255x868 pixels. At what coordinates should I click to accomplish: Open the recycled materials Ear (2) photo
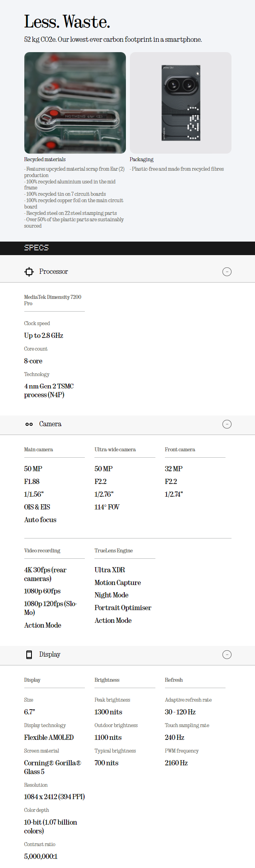click(x=75, y=103)
